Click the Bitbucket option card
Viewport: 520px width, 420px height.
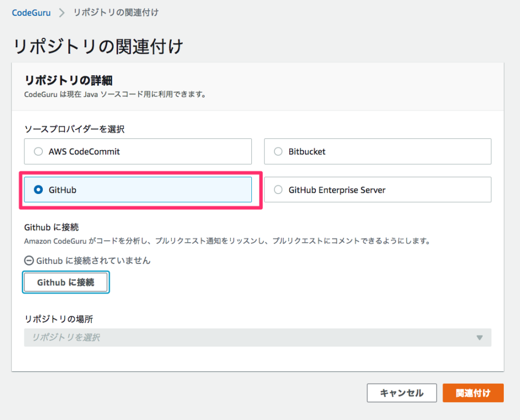pyautogui.click(x=377, y=151)
